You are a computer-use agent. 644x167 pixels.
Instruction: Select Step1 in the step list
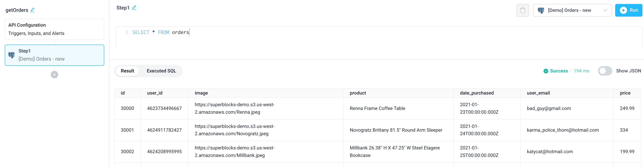click(54, 55)
